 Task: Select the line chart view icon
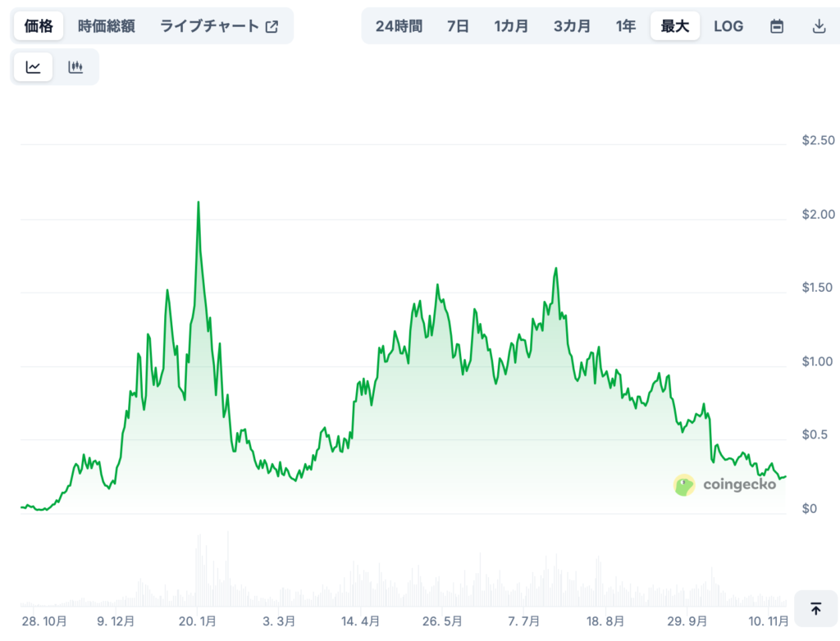tap(33, 66)
